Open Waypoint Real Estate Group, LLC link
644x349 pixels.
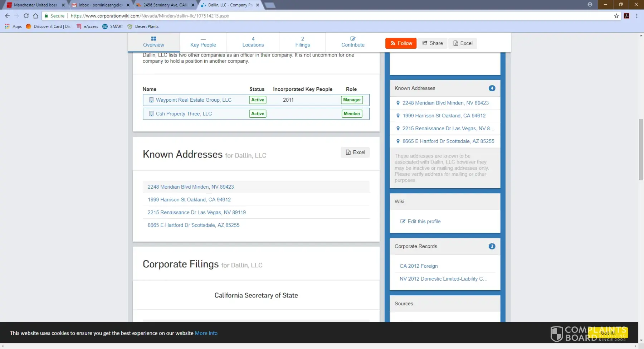pos(194,100)
